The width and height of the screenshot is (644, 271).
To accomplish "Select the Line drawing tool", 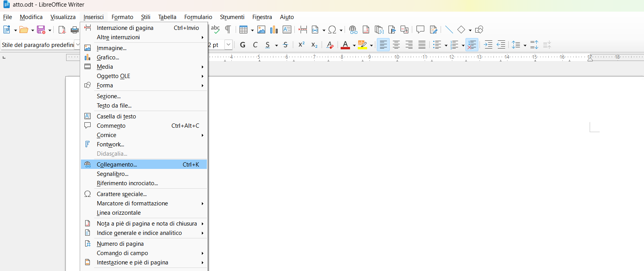I will pos(449,30).
